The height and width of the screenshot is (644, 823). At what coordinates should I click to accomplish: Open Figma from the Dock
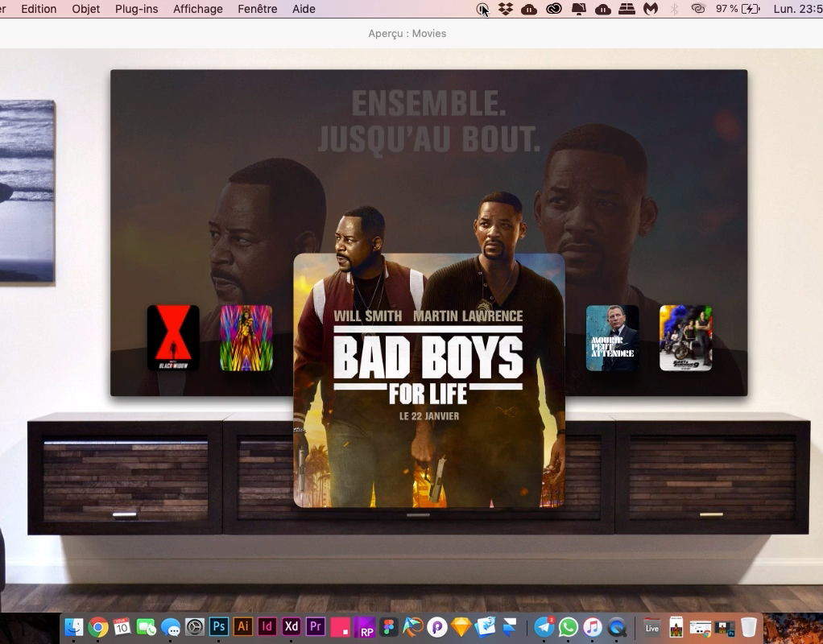coord(388,626)
